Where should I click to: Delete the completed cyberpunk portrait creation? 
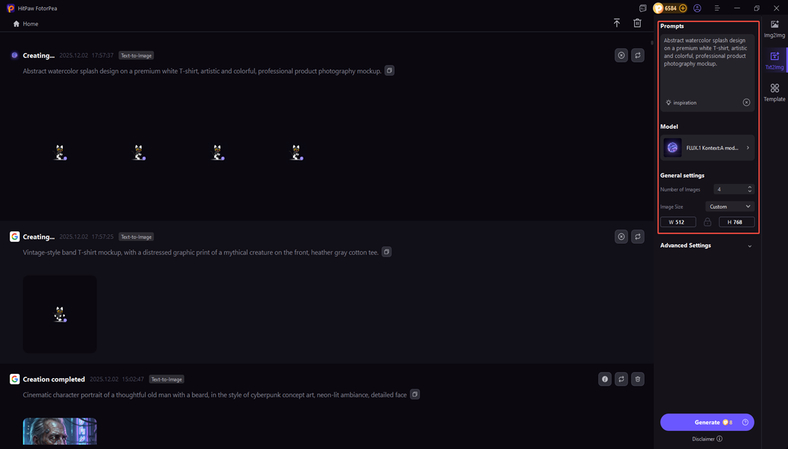tap(638, 379)
